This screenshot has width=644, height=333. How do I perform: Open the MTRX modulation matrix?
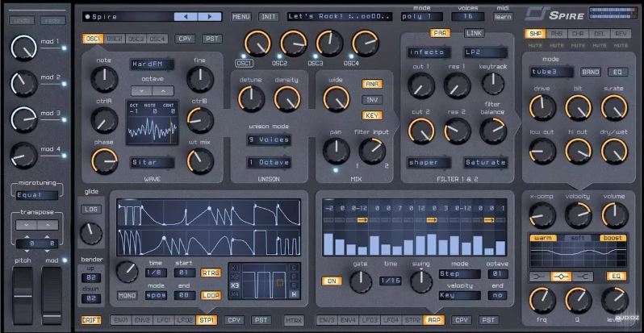(294, 320)
